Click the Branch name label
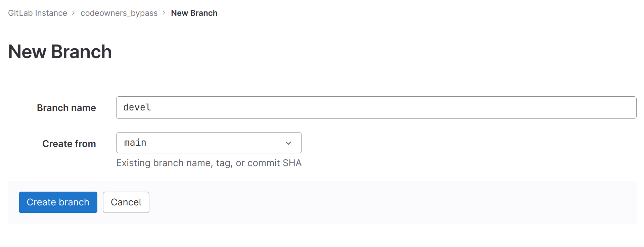Viewport: 644px width, 247px height. point(66,108)
